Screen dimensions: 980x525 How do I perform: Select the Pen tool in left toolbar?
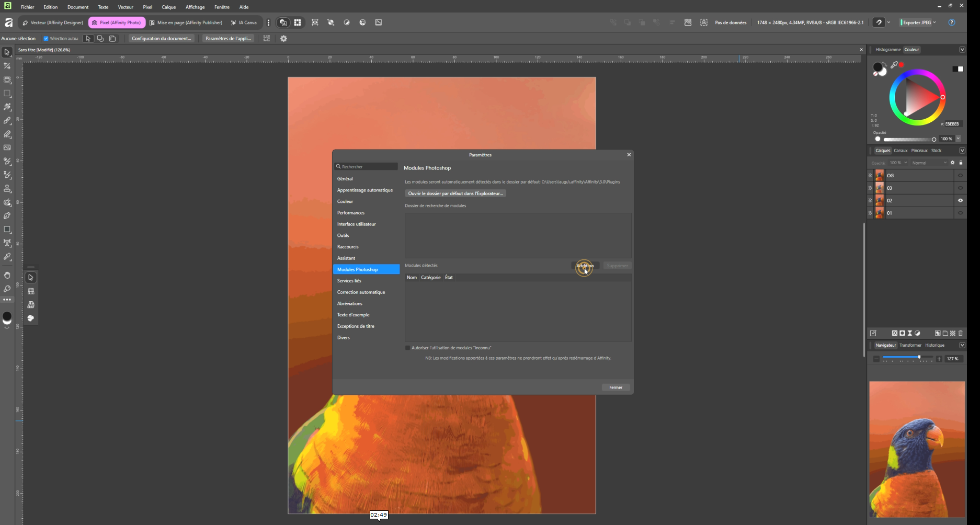pyautogui.click(x=7, y=216)
